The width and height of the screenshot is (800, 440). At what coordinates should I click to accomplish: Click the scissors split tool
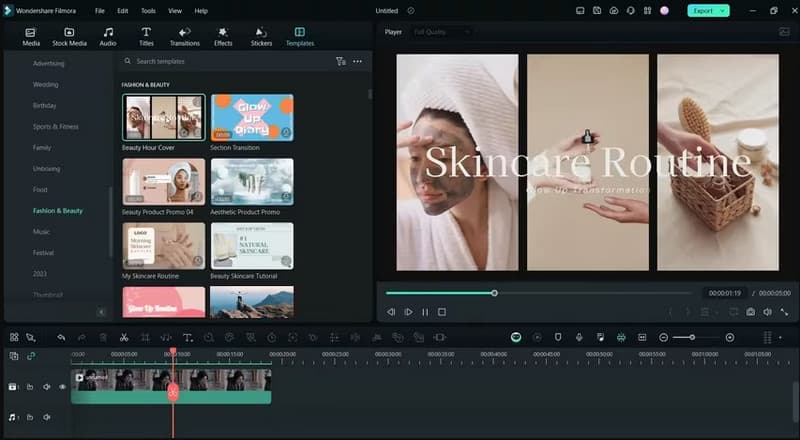click(123, 337)
